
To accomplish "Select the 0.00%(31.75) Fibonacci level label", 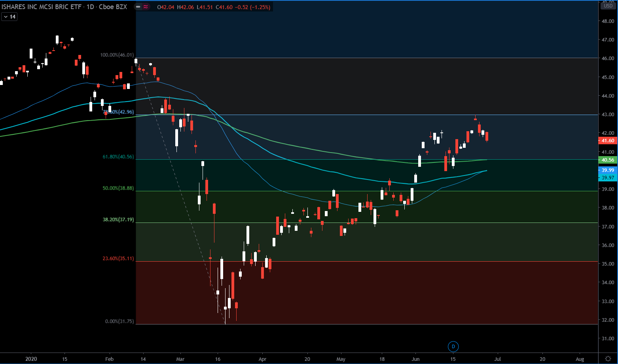I will tap(119, 321).
